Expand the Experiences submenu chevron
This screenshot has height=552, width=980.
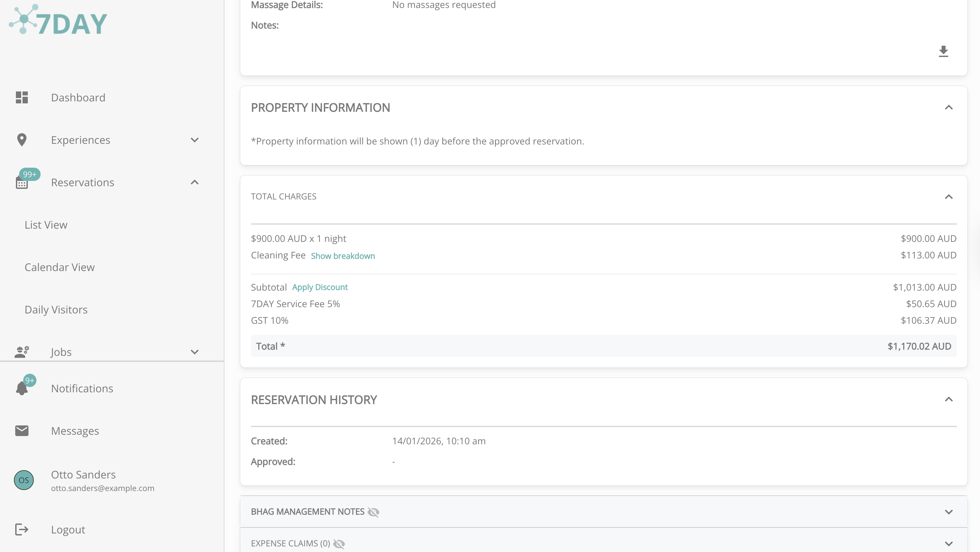pyautogui.click(x=194, y=140)
